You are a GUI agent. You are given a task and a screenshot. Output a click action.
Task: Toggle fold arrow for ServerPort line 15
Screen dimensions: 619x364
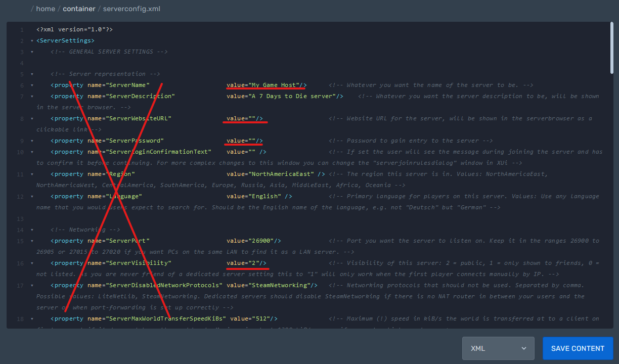[32, 241]
